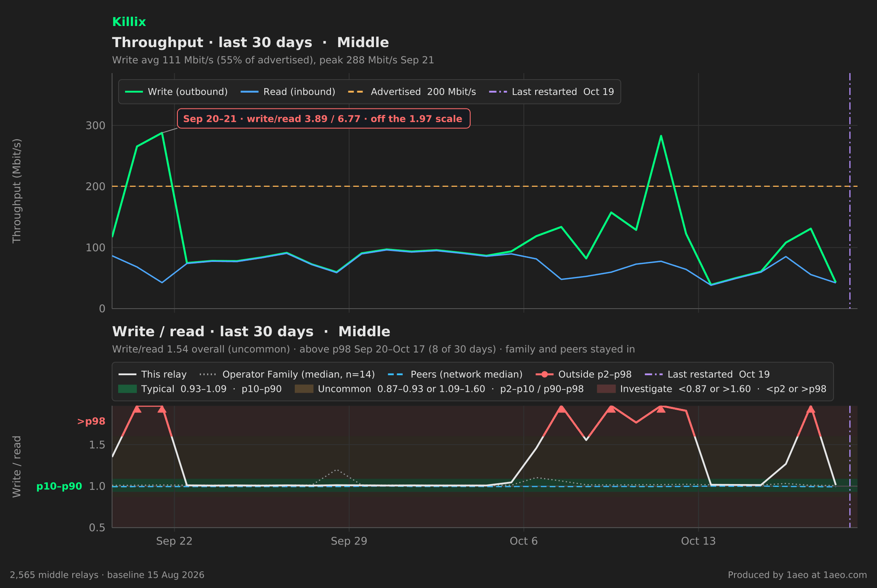877x588 pixels.
Task: Click the red Investigate band legend swatch
Action: [x=606, y=389]
